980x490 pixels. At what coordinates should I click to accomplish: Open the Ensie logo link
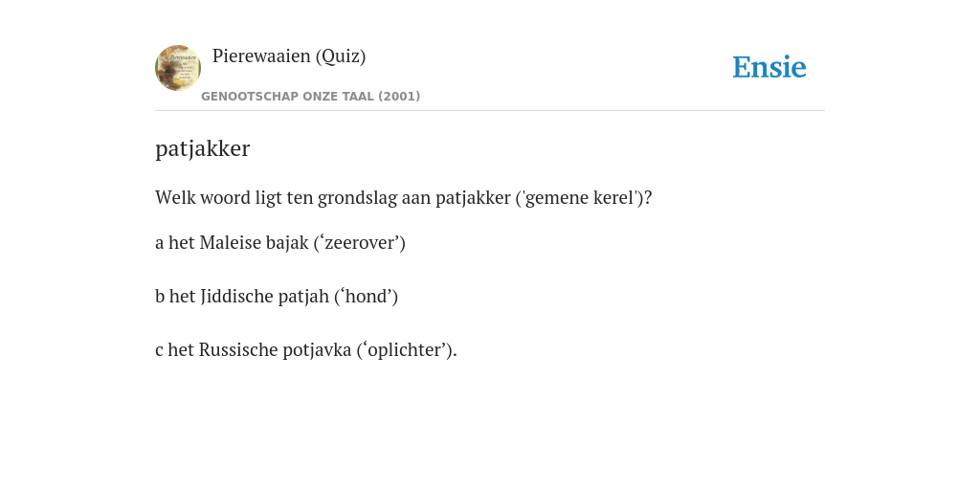click(x=769, y=67)
